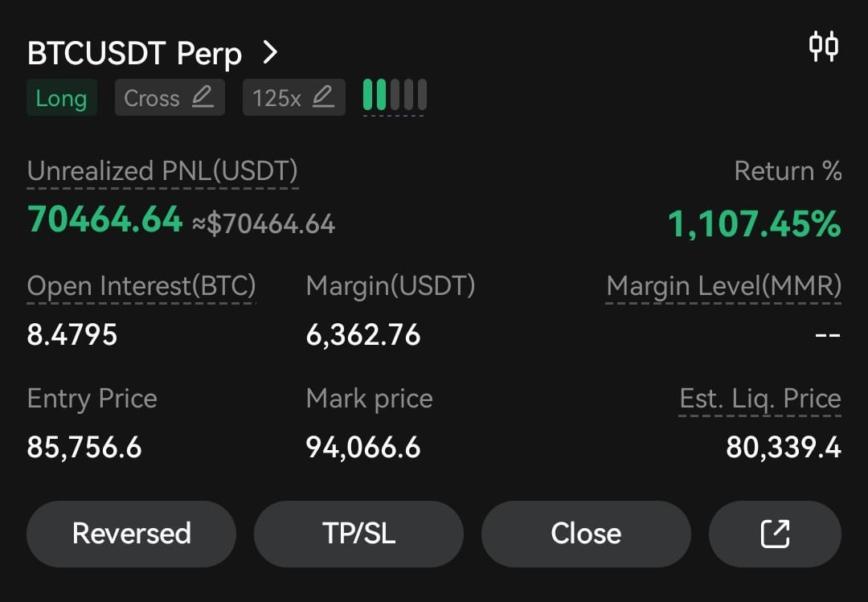Switch margin mode Cross tag
The image size is (868, 602).
(170, 97)
